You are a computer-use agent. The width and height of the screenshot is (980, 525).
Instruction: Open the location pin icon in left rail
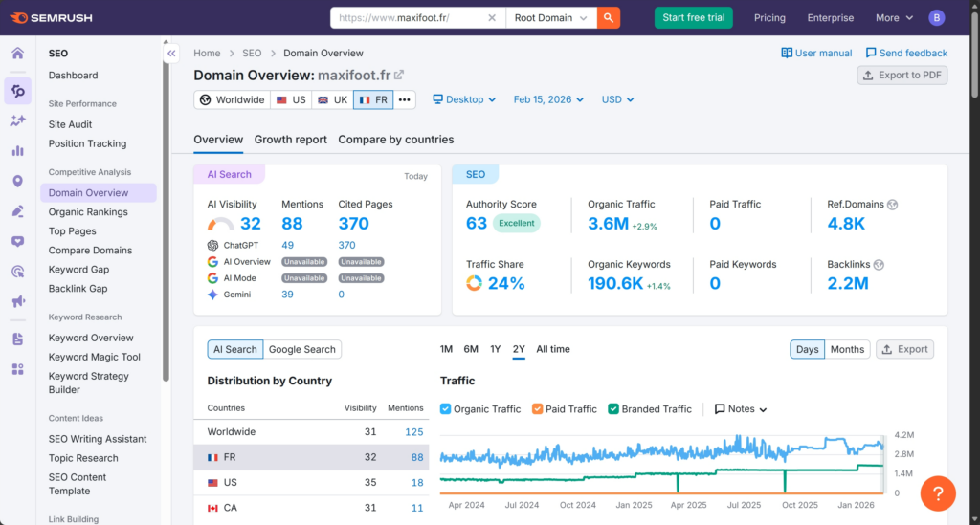coord(17,182)
